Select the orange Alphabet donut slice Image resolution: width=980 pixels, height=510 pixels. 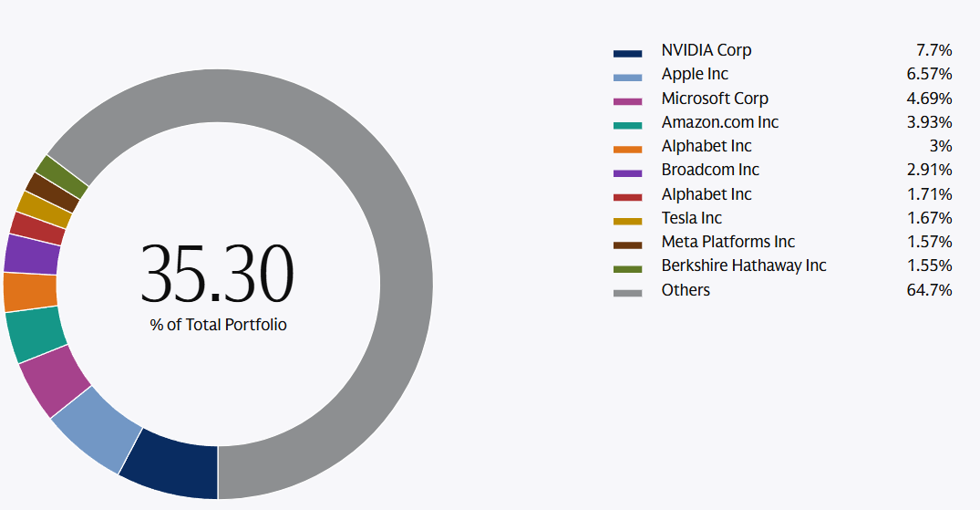30,292
